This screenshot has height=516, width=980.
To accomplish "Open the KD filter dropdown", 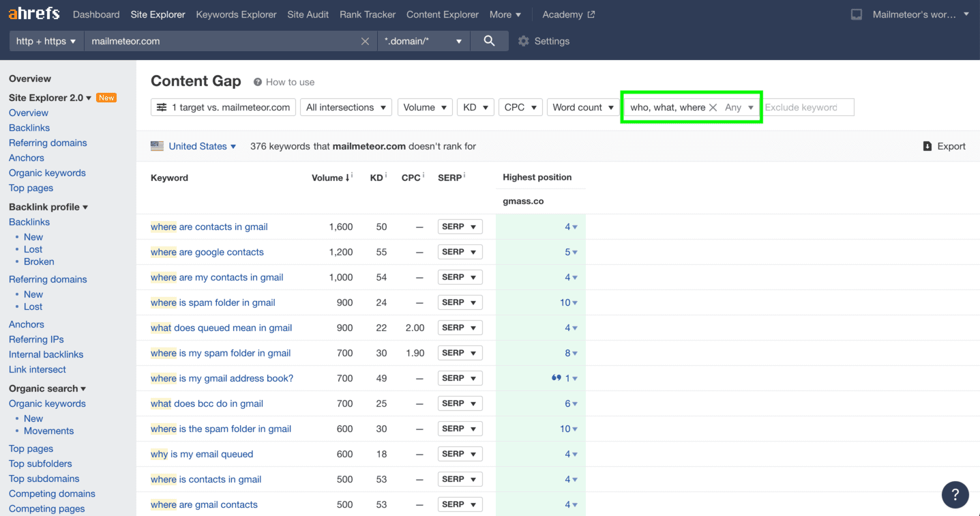I will (x=475, y=107).
